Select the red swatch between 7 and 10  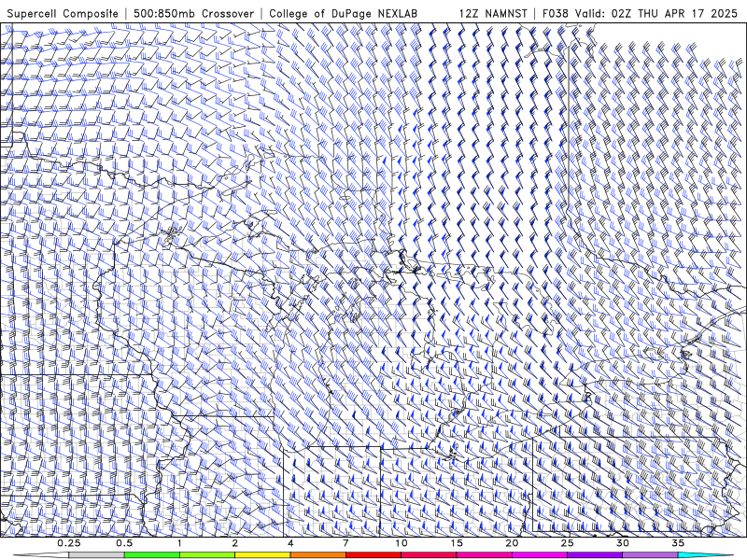pyautogui.click(x=373, y=555)
